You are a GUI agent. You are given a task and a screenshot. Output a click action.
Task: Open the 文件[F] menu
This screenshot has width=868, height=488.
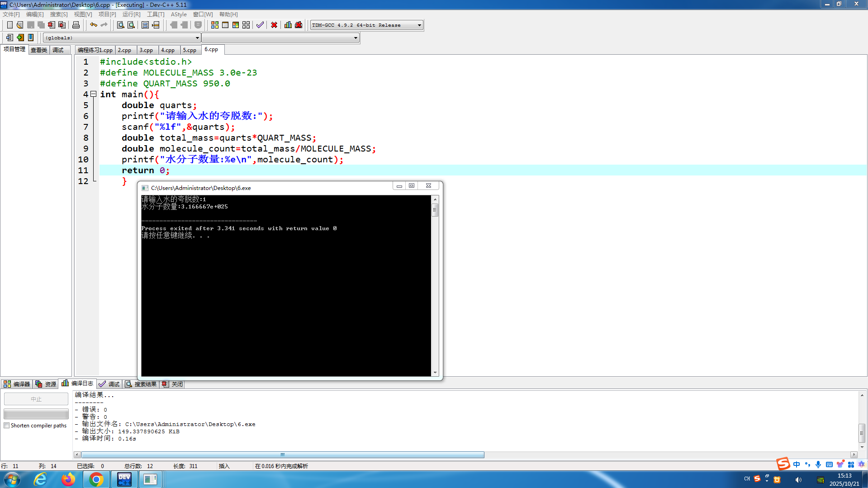(11, 14)
